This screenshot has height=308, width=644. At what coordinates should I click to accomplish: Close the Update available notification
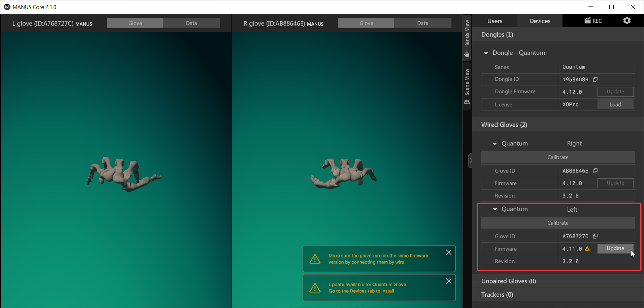tap(449, 281)
